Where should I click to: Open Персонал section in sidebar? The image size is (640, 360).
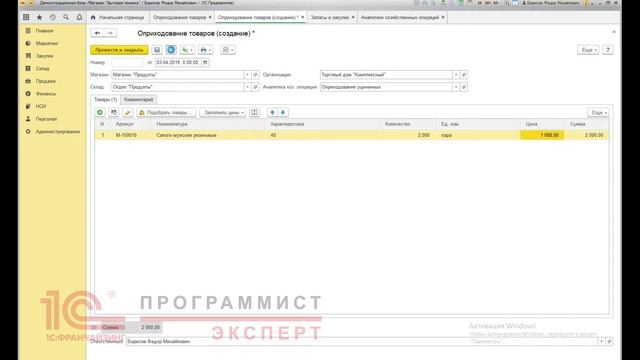[46, 119]
